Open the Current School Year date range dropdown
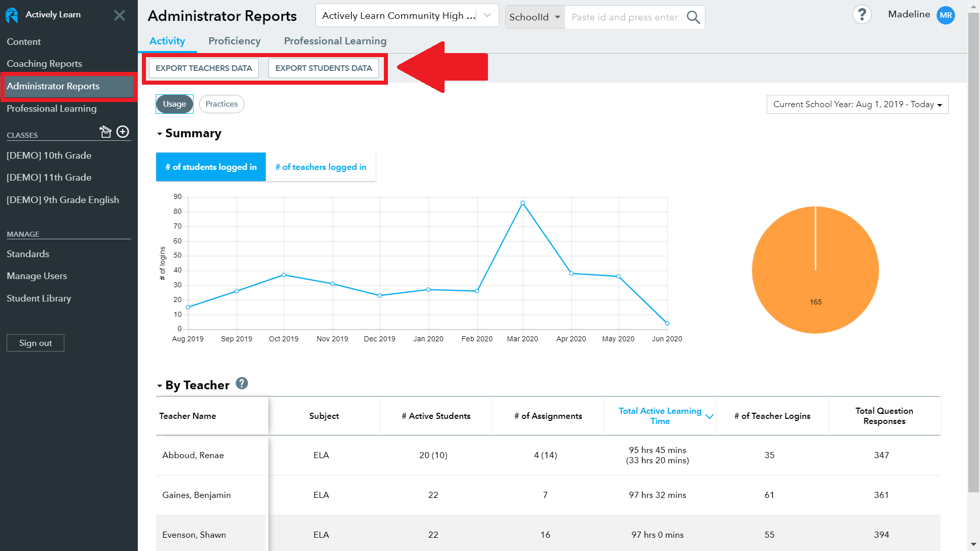 point(857,104)
